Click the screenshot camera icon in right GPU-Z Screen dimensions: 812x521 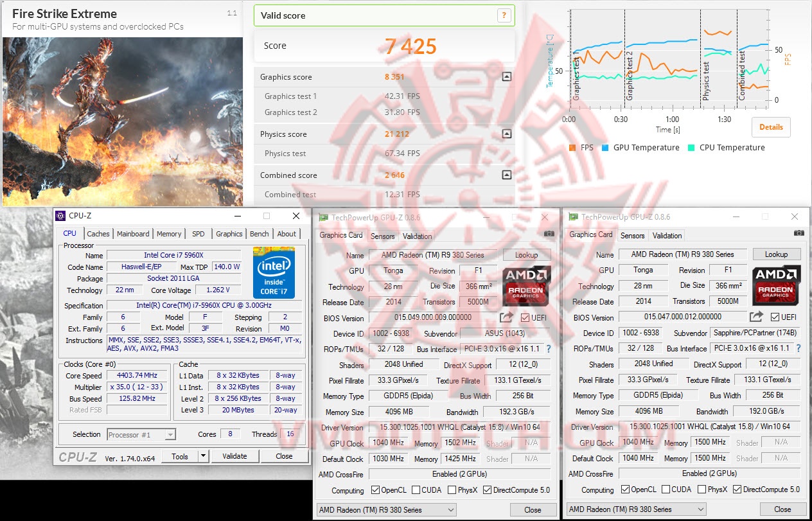coord(799,233)
